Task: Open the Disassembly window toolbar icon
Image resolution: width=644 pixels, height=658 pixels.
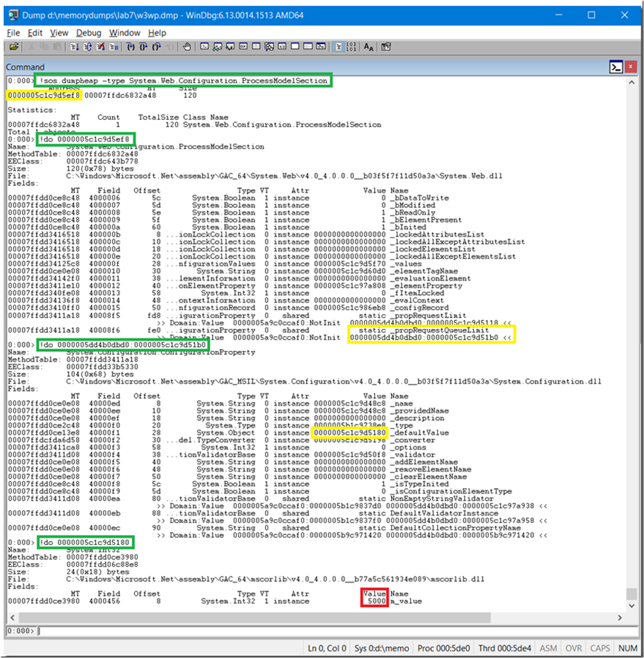Action: click(x=282, y=47)
